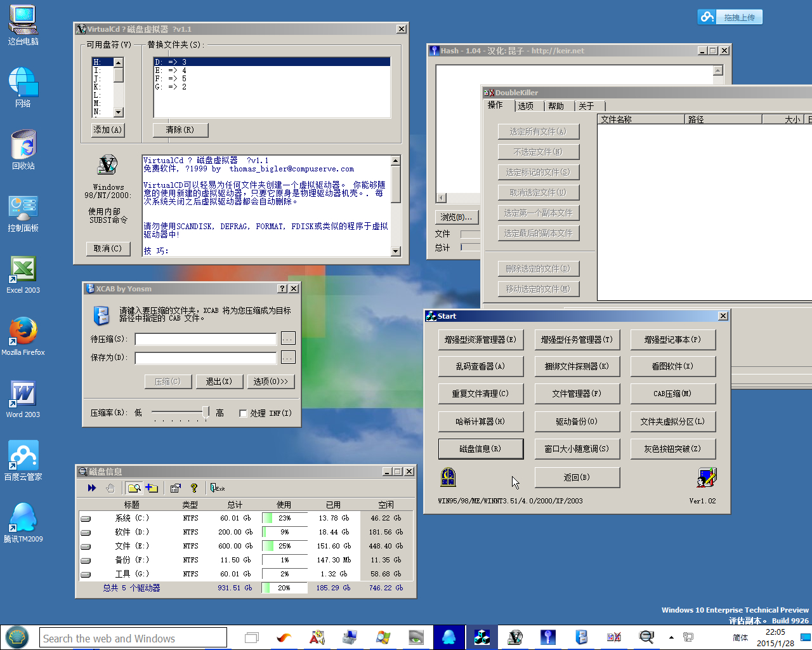812x650 pixels.
Task: Click the add folder icon in 磁盘信息 toolbar
Action: 152,488
